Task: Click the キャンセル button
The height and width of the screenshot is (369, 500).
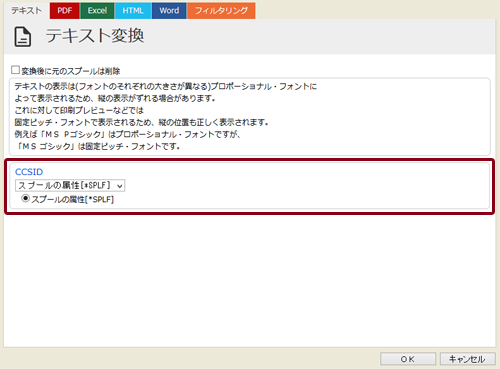Action: click(x=467, y=359)
